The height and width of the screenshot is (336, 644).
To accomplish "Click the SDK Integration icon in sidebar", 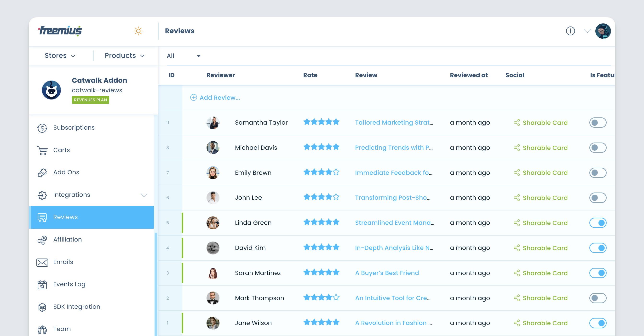I will pyautogui.click(x=42, y=306).
